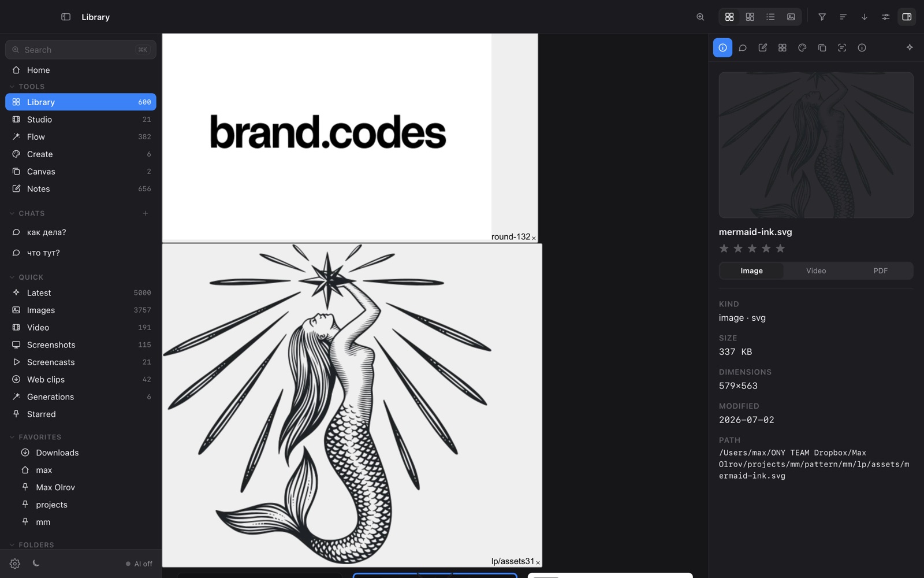924x578 pixels.
Task: Open the chat bubble inspector tab
Action: click(x=743, y=48)
